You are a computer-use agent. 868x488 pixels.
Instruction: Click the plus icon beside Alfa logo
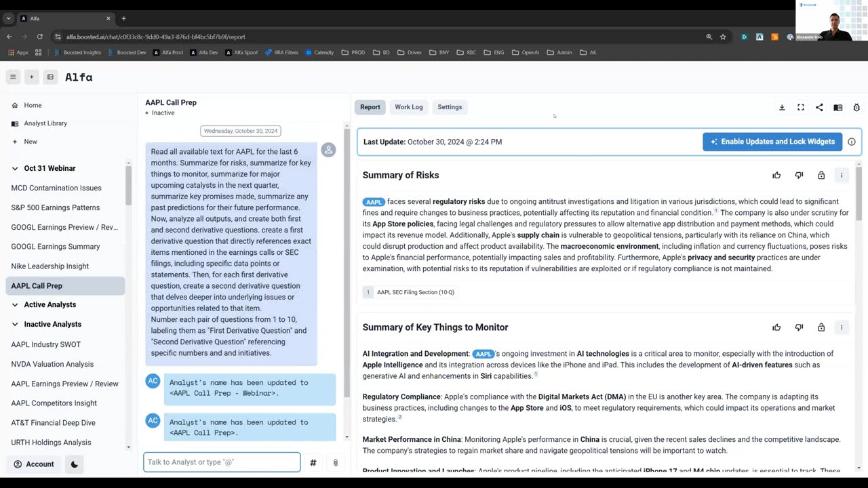(x=31, y=77)
